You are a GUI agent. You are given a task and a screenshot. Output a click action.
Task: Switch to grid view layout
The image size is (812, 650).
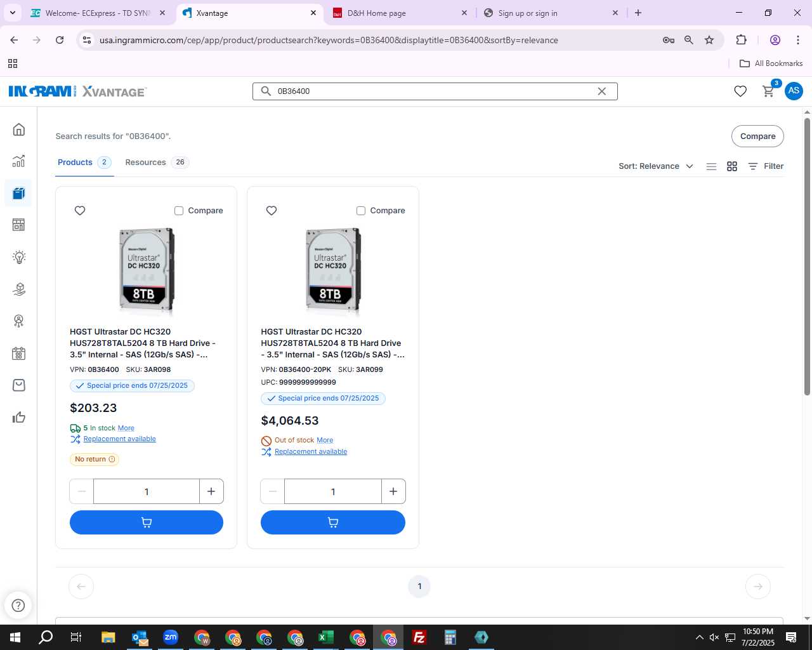(732, 166)
